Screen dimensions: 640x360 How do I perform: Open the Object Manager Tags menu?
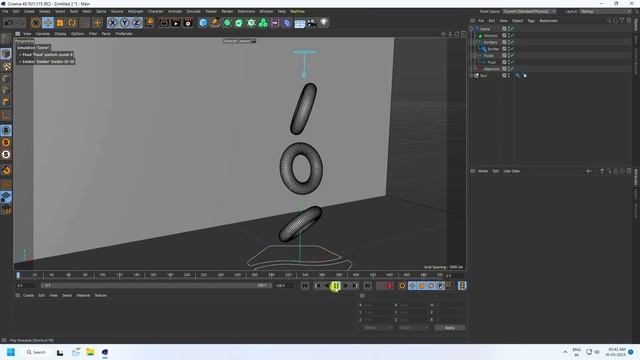(531, 21)
